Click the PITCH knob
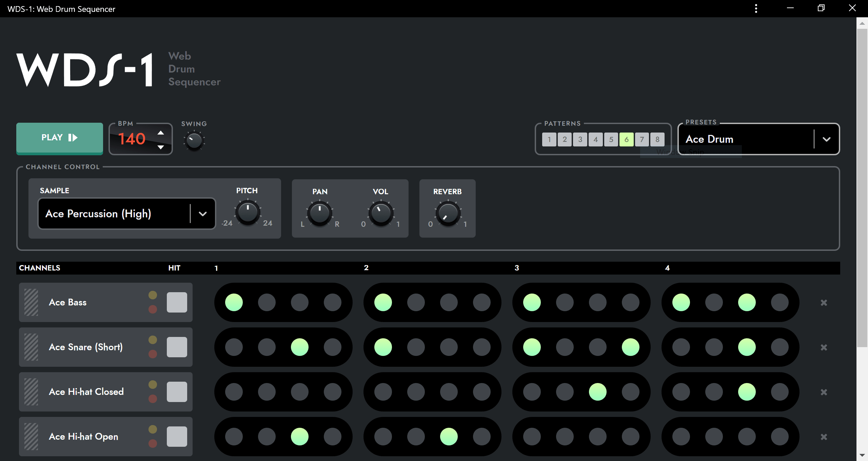Viewport: 868px width, 461px height. coord(248,213)
